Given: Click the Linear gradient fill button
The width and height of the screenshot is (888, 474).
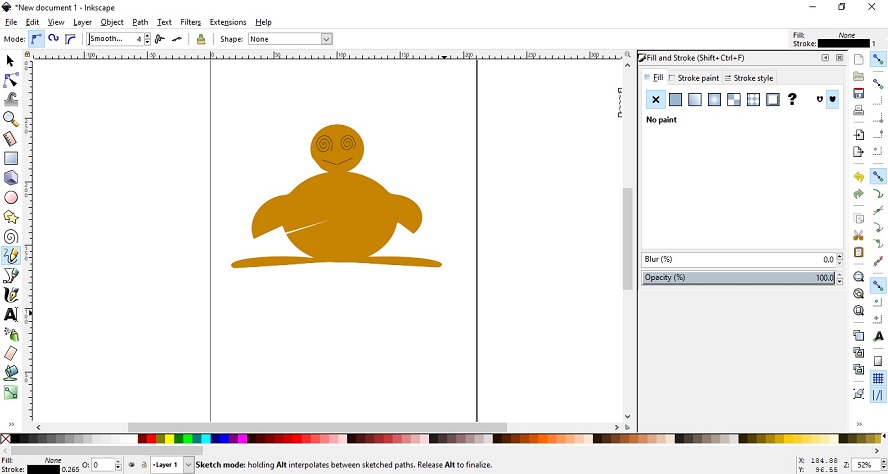Looking at the screenshot, I should [x=695, y=100].
